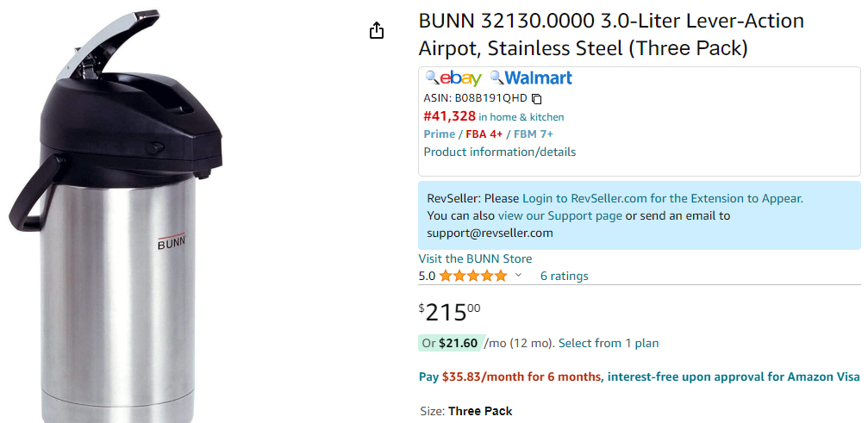Click the FBA 4+ sellers link

pyautogui.click(x=484, y=134)
